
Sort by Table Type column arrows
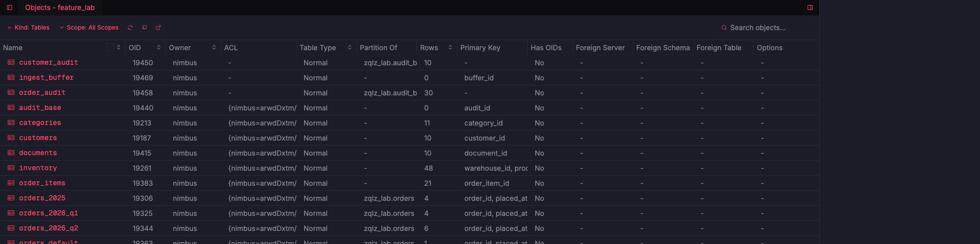(350, 47)
